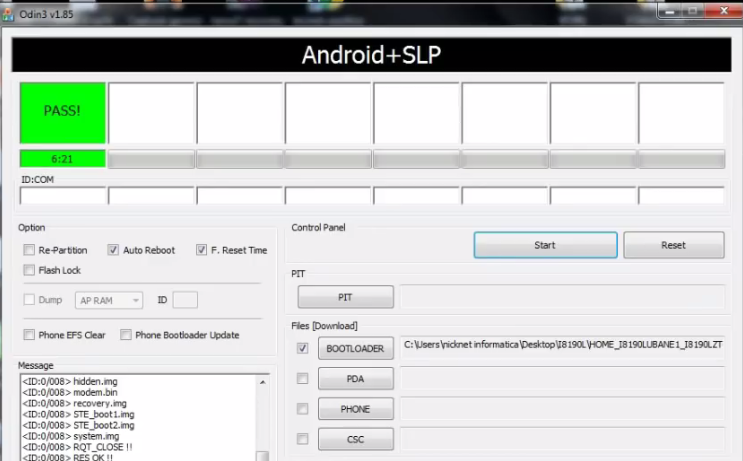This screenshot has width=743, height=461.
Task: Click the Android+SLP banner
Action: pos(372,55)
